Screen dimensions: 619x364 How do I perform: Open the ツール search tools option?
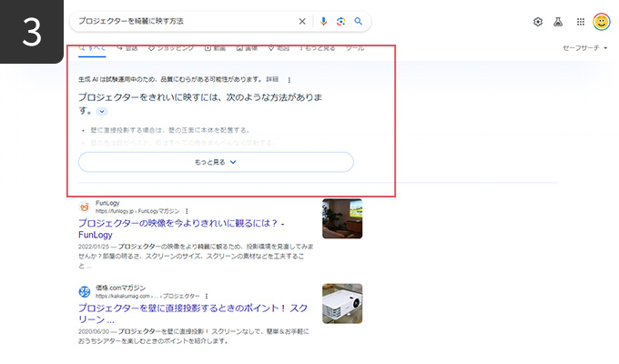click(x=355, y=46)
